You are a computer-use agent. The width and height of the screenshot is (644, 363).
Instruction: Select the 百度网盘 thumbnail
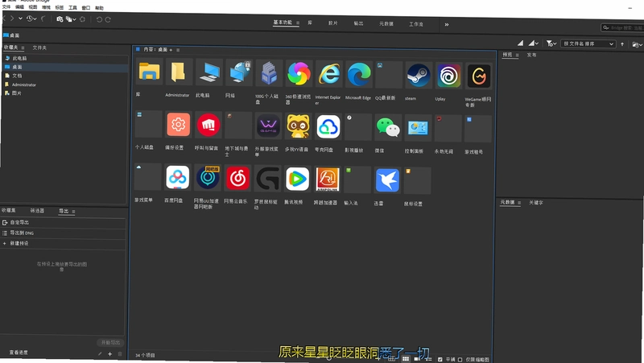pos(177,177)
